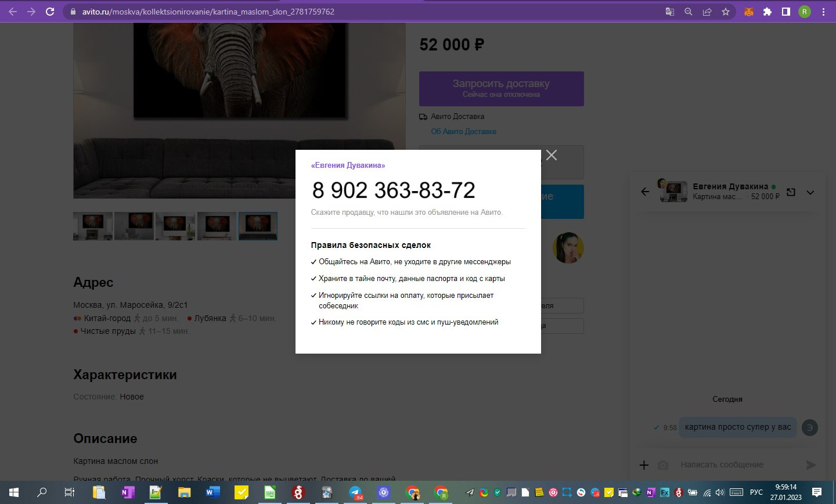Go back in the browser
836x504 pixels.
pos(13,12)
